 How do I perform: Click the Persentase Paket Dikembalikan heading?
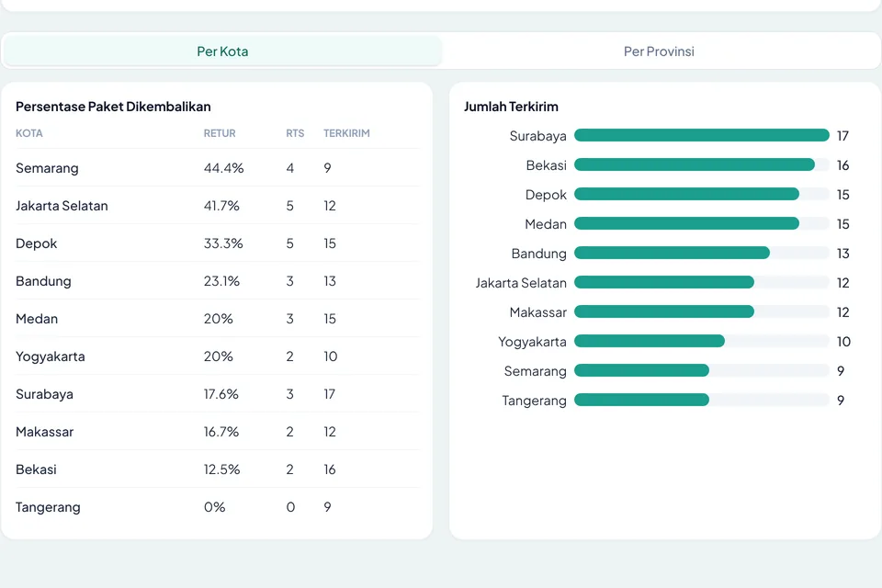(x=113, y=107)
